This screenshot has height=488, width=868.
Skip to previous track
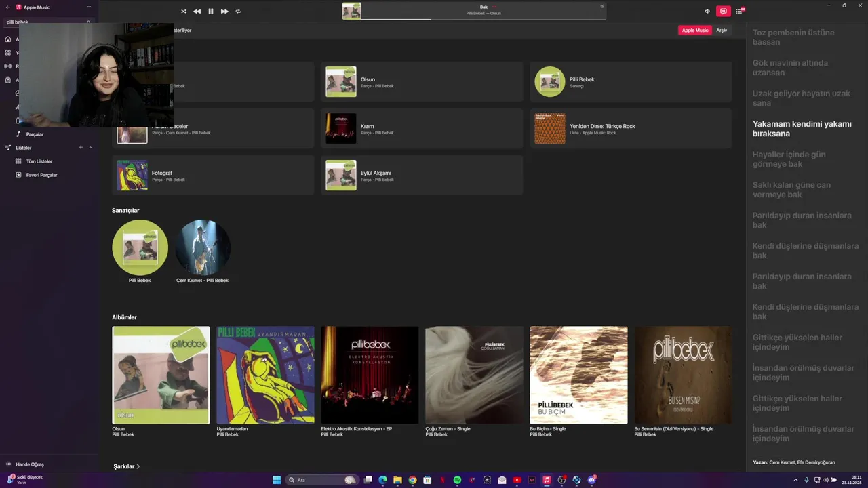197,12
